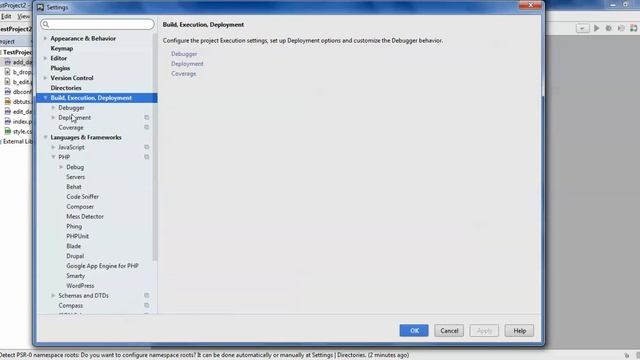Click the Debug icon in the main toolbar

tap(609, 28)
